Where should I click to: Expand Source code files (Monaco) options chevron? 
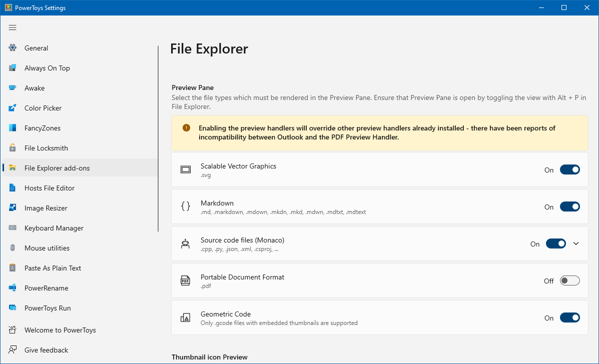pyautogui.click(x=576, y=244)
